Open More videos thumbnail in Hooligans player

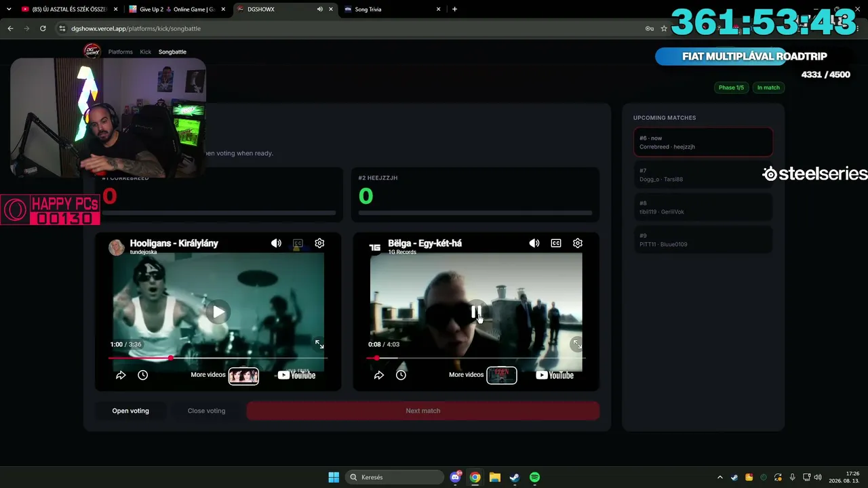pos(243,375)
